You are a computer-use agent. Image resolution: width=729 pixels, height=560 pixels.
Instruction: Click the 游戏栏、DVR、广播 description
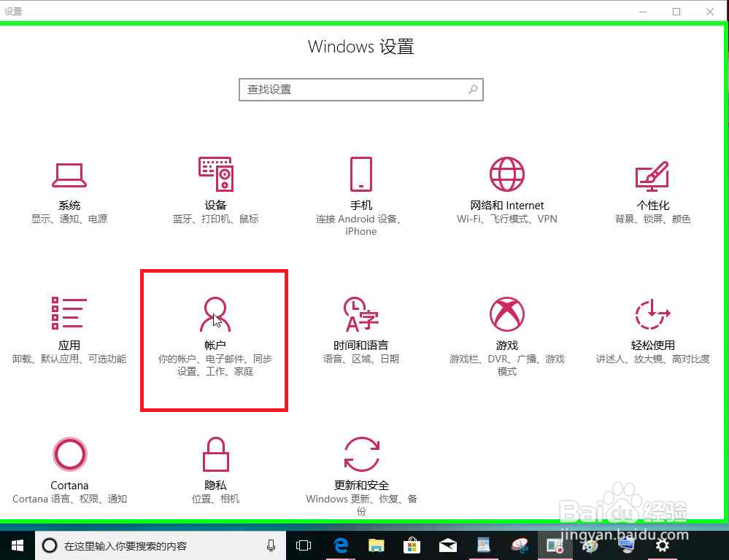coord(506,365)
